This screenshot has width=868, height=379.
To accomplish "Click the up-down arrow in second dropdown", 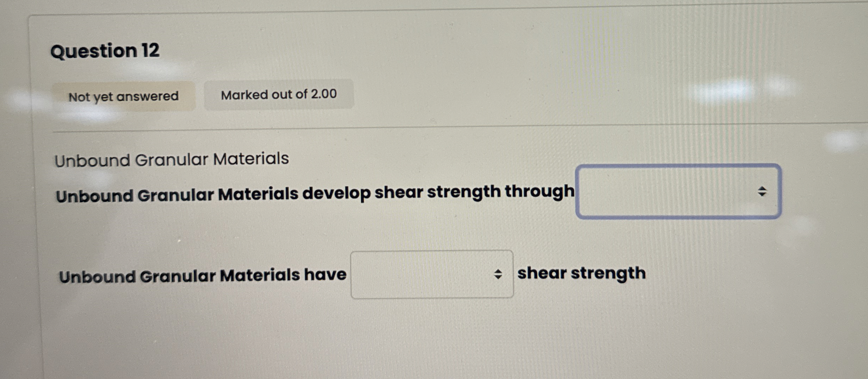I will 498,274.
